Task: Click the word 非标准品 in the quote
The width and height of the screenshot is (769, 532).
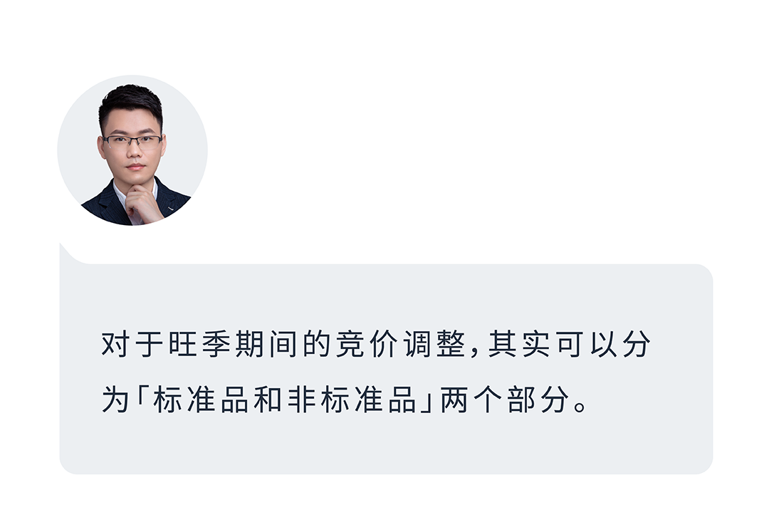Action: (x=352, y=400)
